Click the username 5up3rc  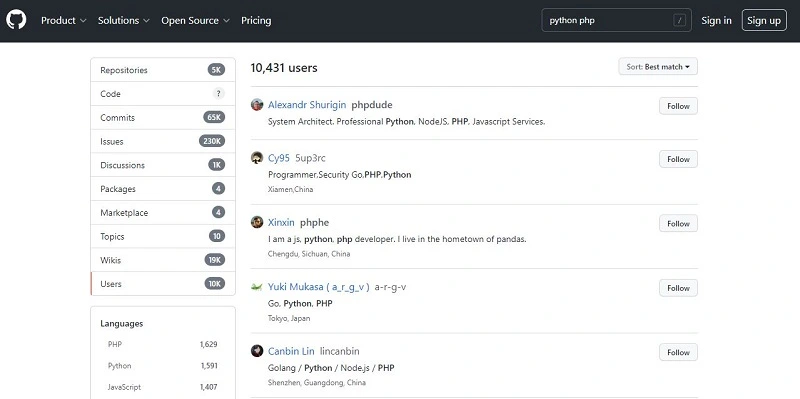click(310, 158)
